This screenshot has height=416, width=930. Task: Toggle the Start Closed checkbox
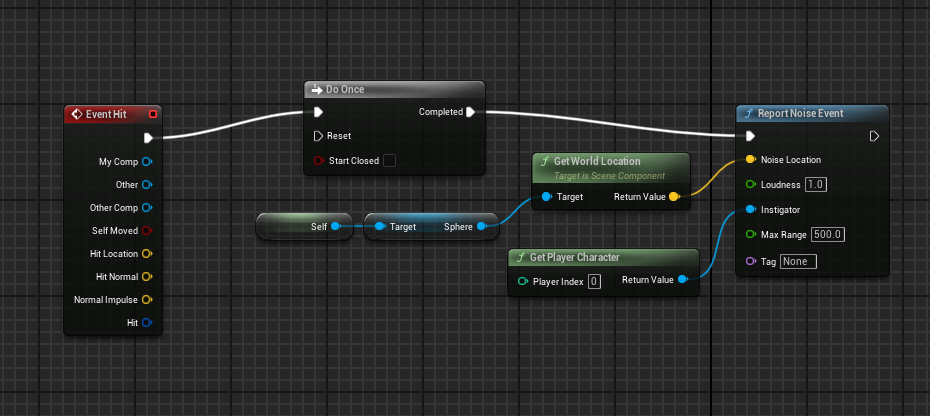[x=390, y=160]
